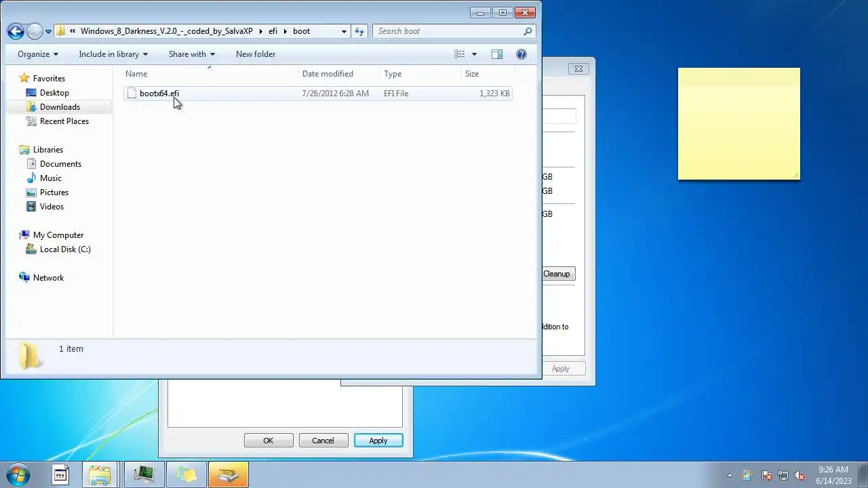Viewport: 868px width, 488px height.
Task: Open Explorer Help icon
Action: 521,54
